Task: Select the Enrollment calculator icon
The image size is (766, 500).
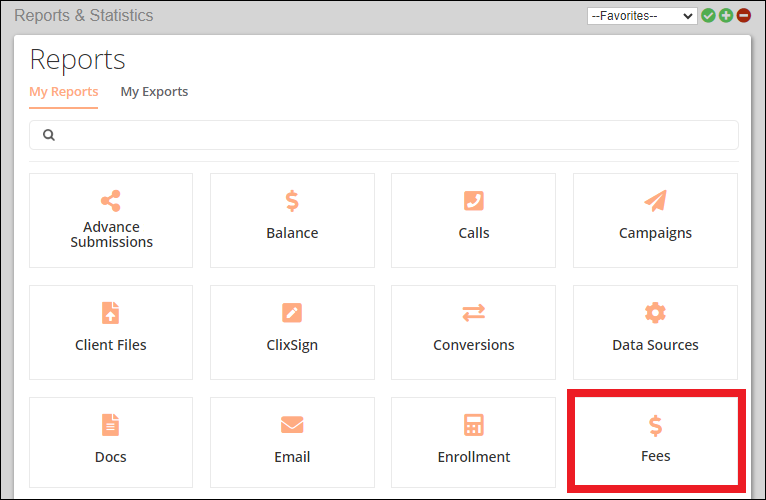Action: point(473,425)
